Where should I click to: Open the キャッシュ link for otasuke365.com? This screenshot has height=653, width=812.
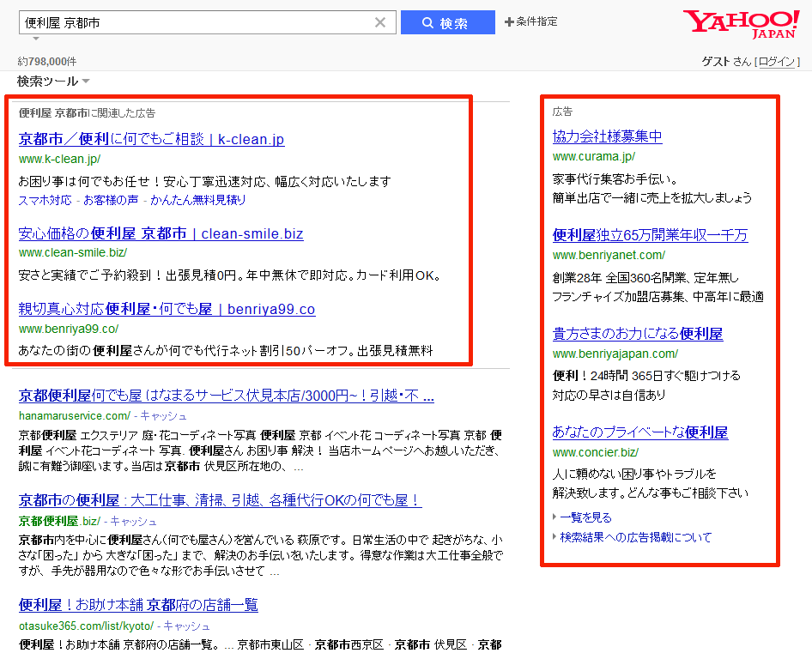tap(186, 626)
